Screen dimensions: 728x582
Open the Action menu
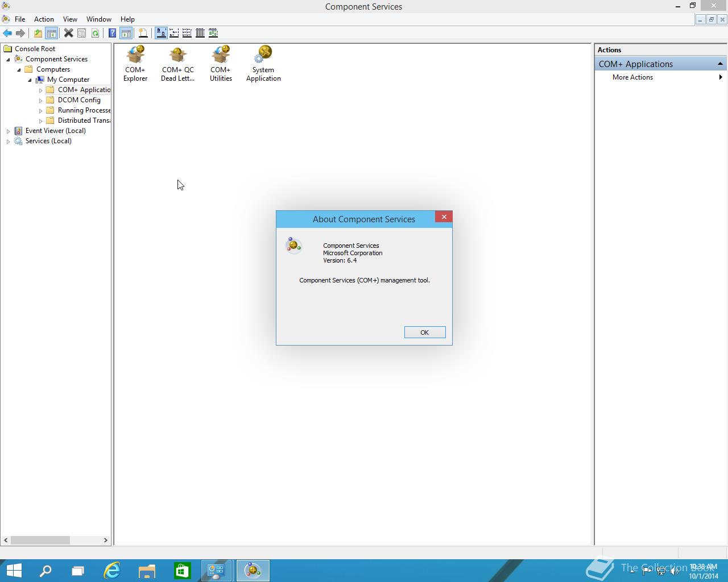44,19
